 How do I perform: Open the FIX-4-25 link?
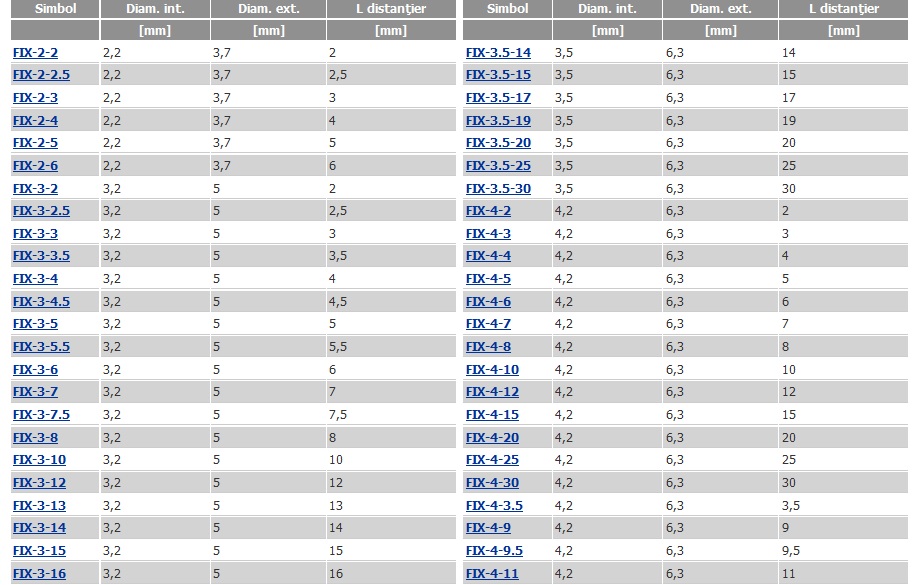(x=493, y=460)
